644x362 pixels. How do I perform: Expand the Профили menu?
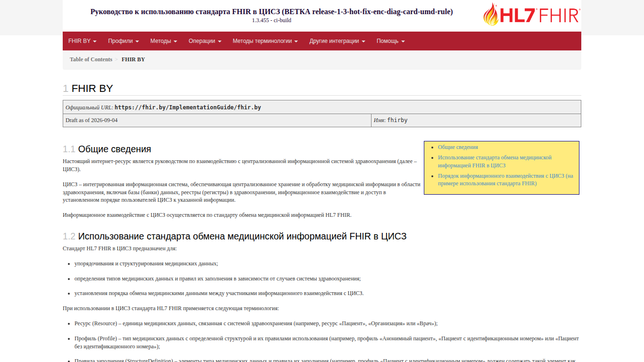tap(124, 41)
